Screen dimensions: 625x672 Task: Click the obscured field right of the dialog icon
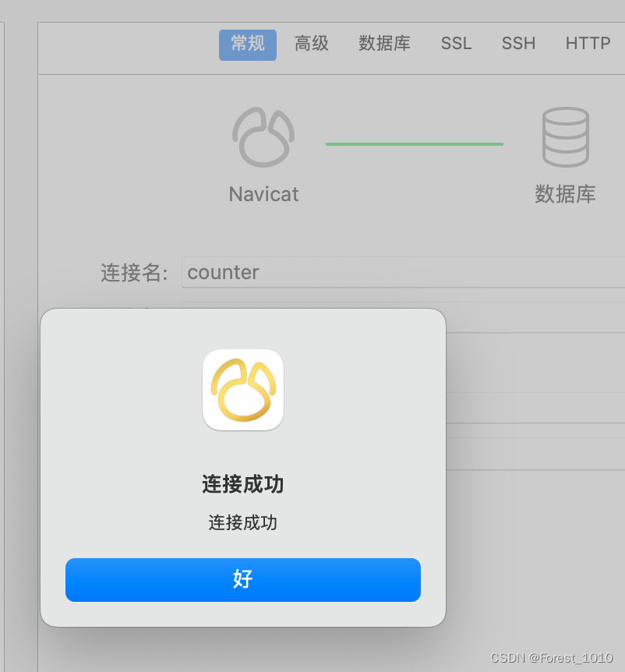pyautogui.click(x=535, y=408)
